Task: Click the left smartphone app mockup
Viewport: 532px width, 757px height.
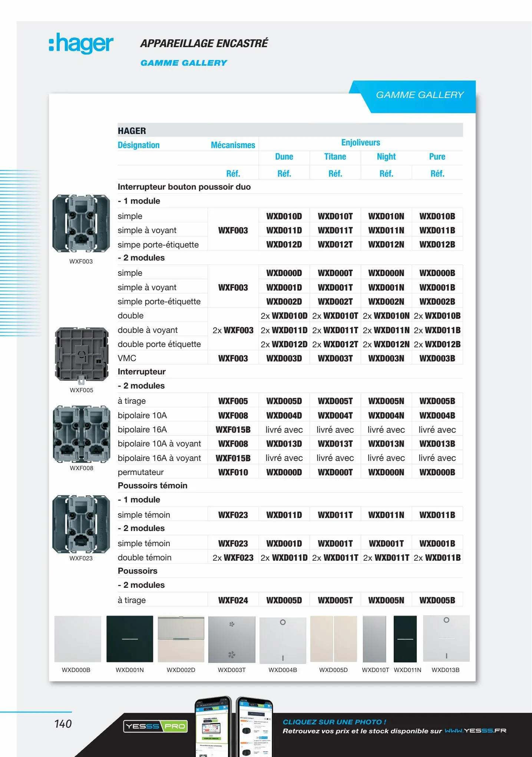Action: pyautogui.click(x=213, y=726)
